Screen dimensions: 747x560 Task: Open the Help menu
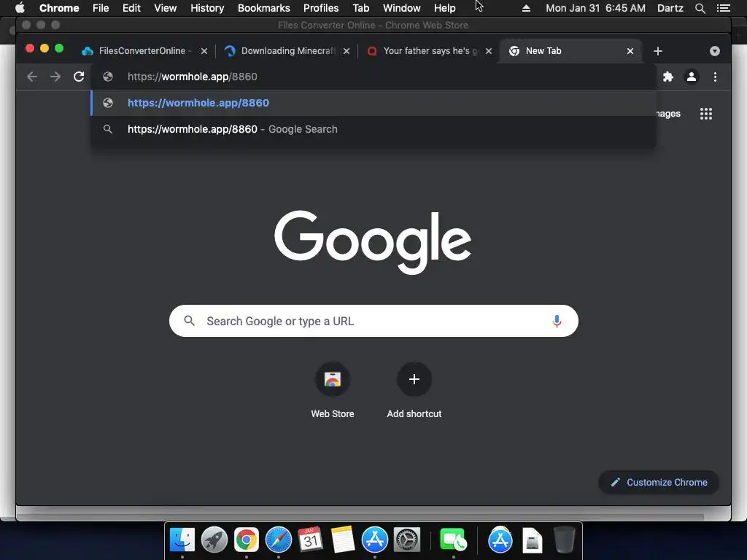click(x=444, y=8)
